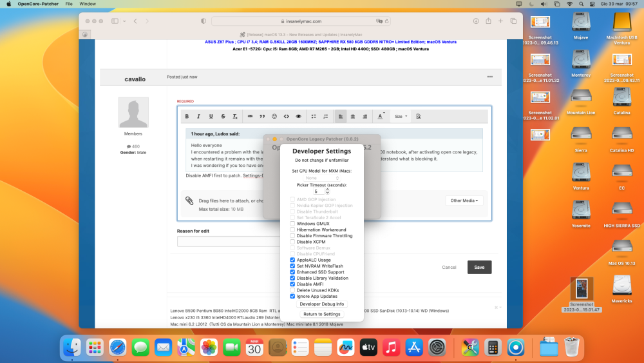Center align text in editor

pos(353,116)
